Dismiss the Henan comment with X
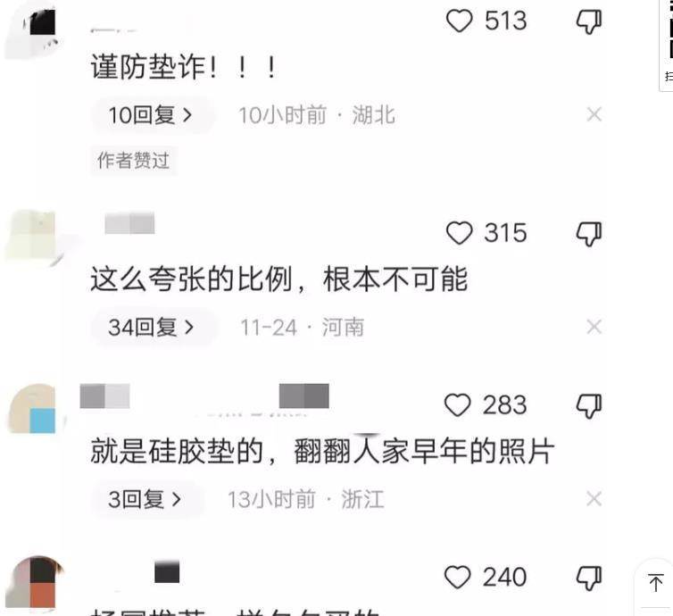This screenshot has height=616, width=673. coord(594,327)
